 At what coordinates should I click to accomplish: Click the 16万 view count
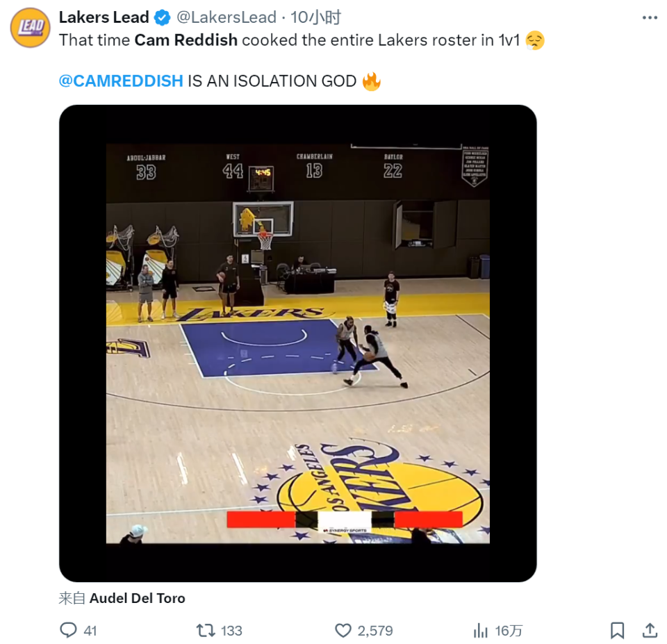pyautogui.click(x=509, y=631)
